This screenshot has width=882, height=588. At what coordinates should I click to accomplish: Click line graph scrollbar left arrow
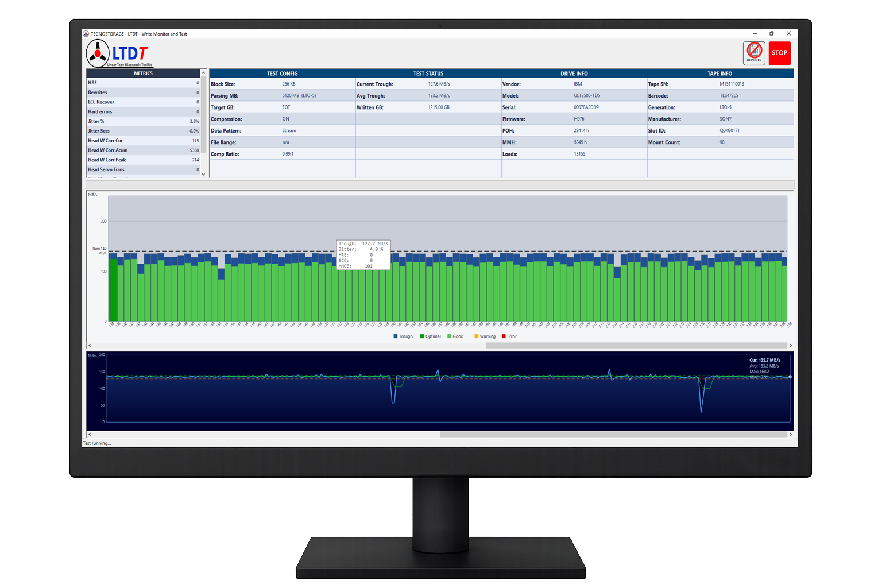click(90, 434)
